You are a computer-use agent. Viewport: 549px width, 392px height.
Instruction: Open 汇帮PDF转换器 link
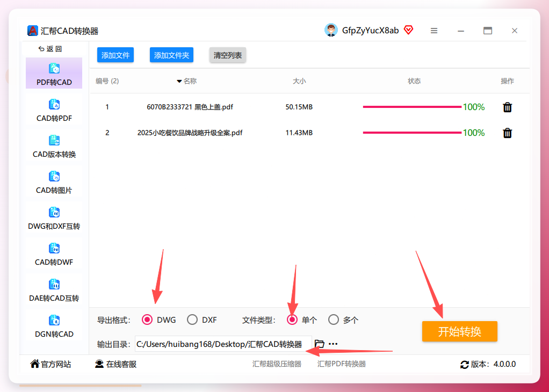pyautogui.click(x=341, y=364)
